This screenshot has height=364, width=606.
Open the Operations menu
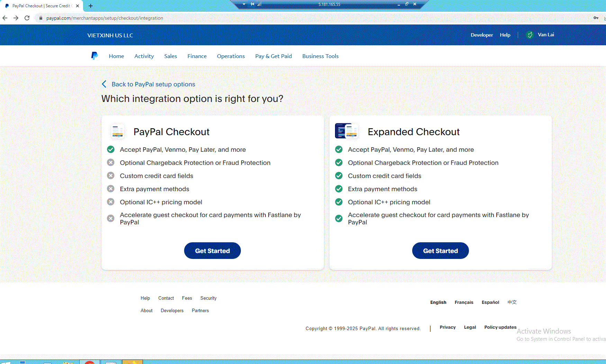231,56
